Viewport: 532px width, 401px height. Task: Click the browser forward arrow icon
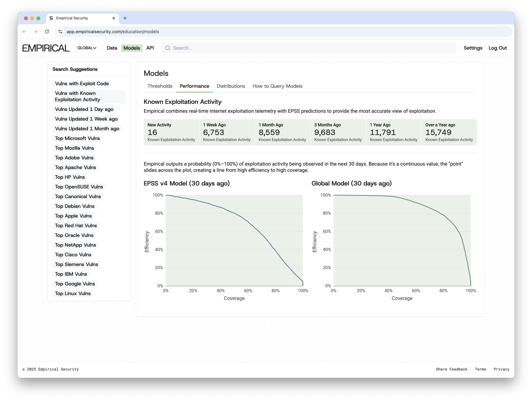pos(36,32)
